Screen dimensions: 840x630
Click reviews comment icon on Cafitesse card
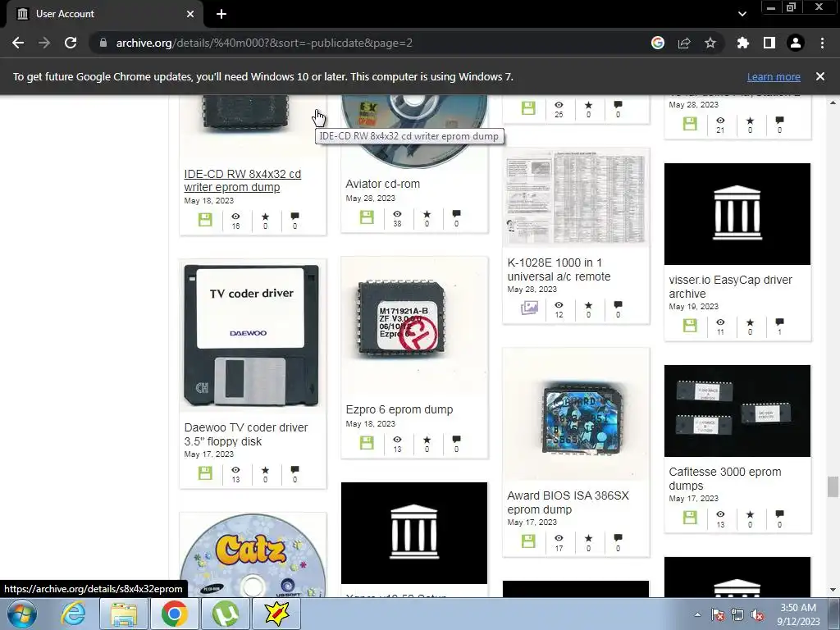pyautogui.click(x=779, y=514)
